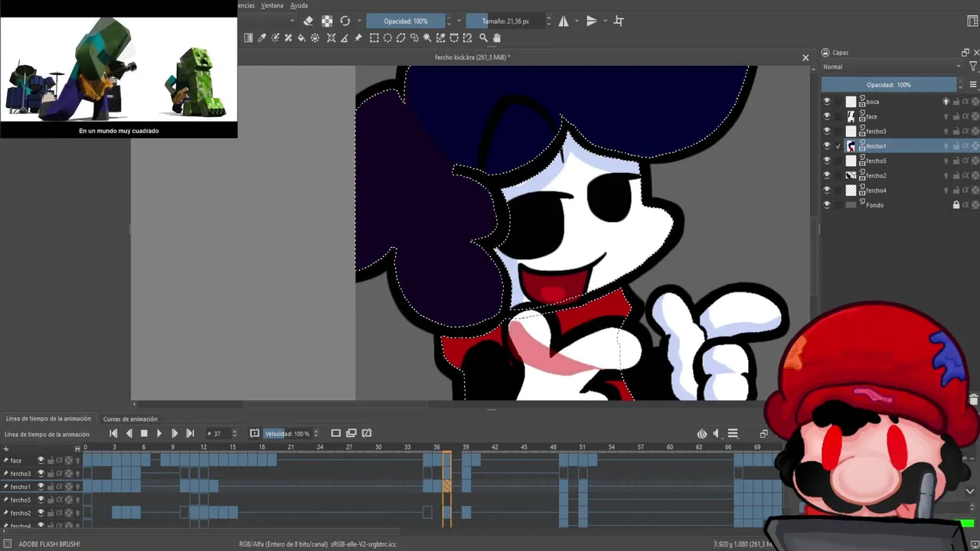
Task: Select the Reference Images pin tool
Action: (x=358, y=37)
